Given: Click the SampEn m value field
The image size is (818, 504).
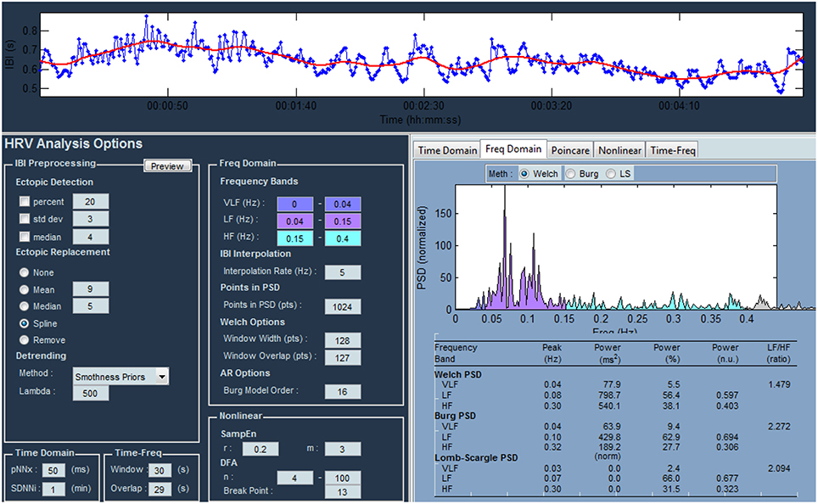Looking at the screenshot, I should coord(342,449).
